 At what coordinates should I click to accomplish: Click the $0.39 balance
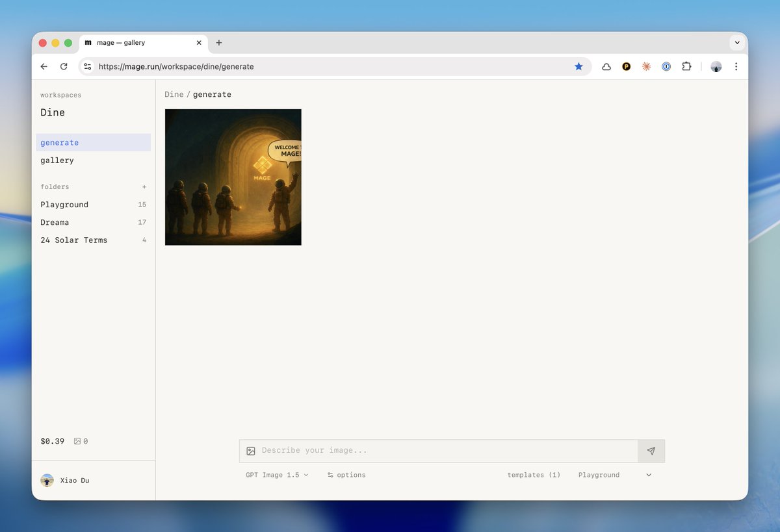tap(53, 441)
